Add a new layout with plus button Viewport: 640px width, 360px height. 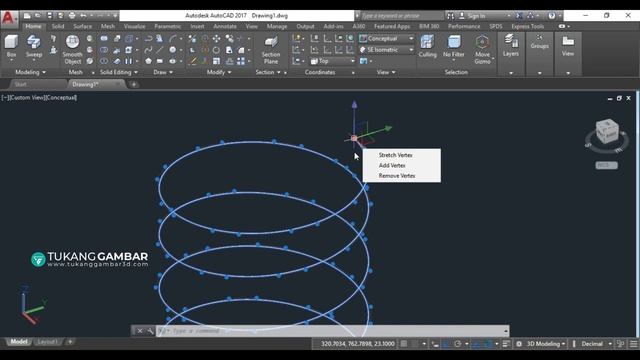70,342
